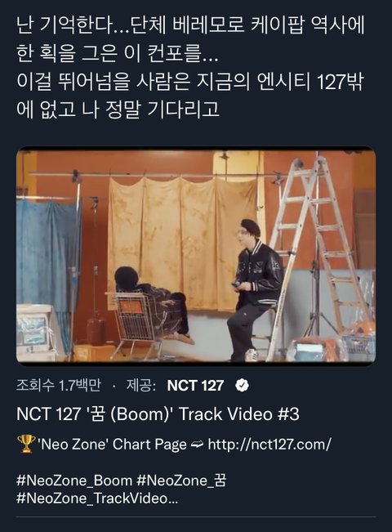
Task: Select the #NeoZone_Boom hashtag
Action: tap(74, 481)
